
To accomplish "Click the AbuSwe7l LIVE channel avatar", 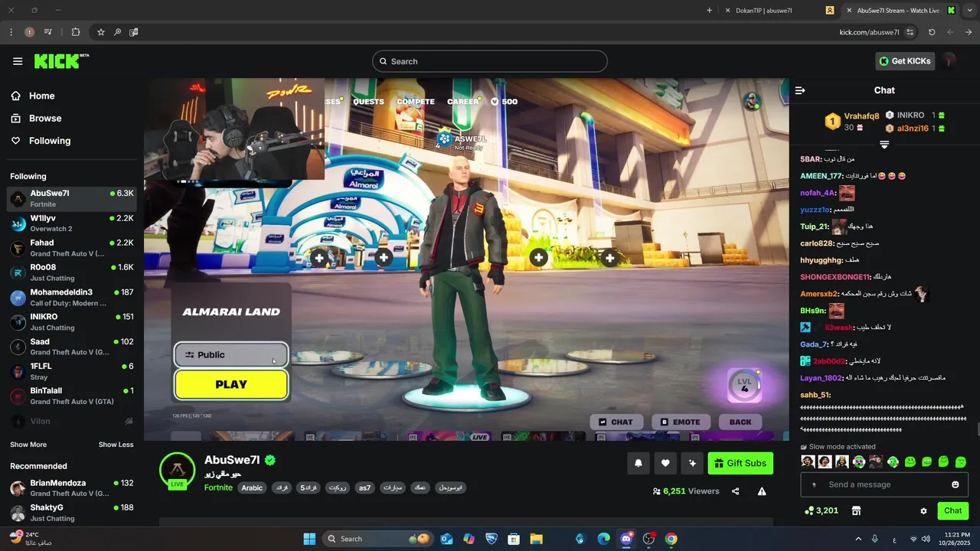I will click(x=177, y=471).
